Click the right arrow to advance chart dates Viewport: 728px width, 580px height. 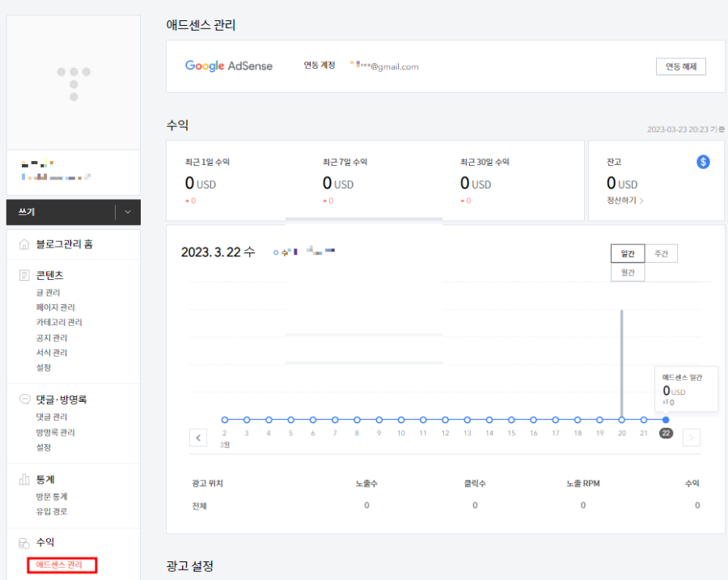tap(692, 437)
